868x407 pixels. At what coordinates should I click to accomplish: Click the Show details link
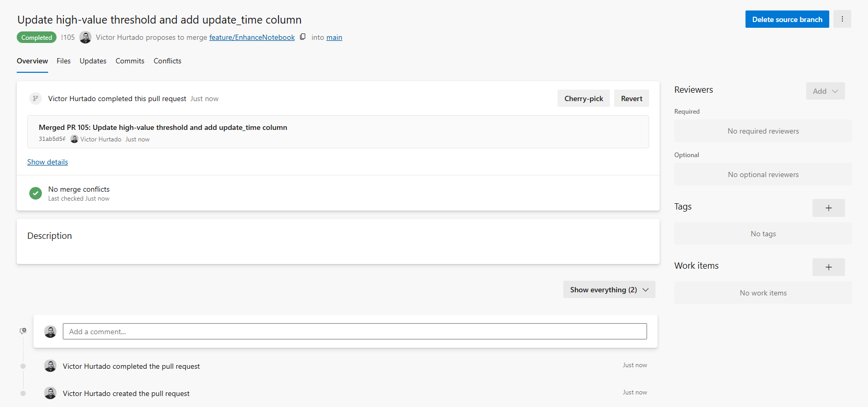tap(48, 162)
